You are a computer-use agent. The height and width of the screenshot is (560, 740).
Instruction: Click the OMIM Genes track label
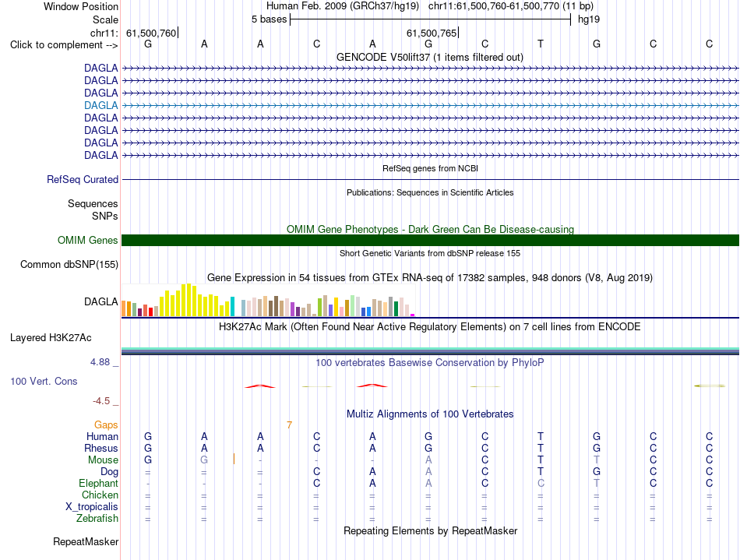(87, 240)
